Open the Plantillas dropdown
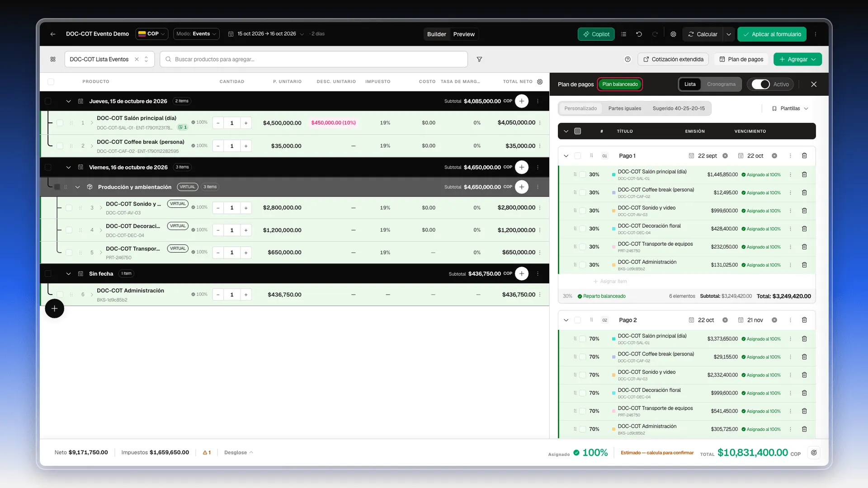The width and height of the screenshot is (868, 488). coord(790,108)
